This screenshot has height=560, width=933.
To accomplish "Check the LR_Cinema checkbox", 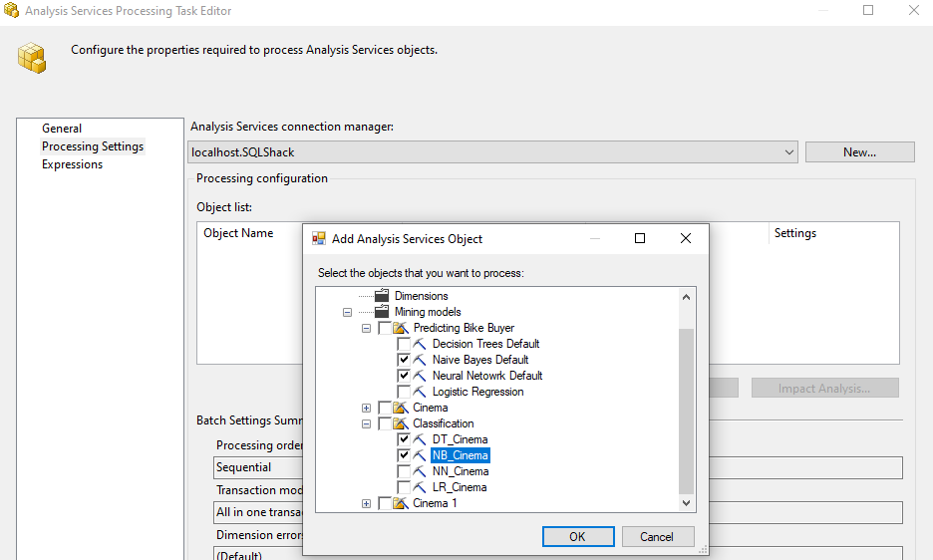I will tap(404, 487).
